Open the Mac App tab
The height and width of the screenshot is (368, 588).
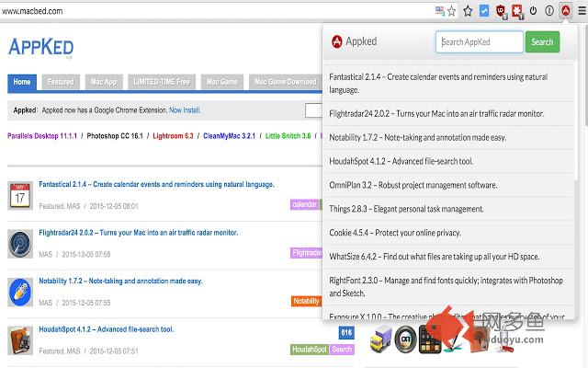(102, 82)
